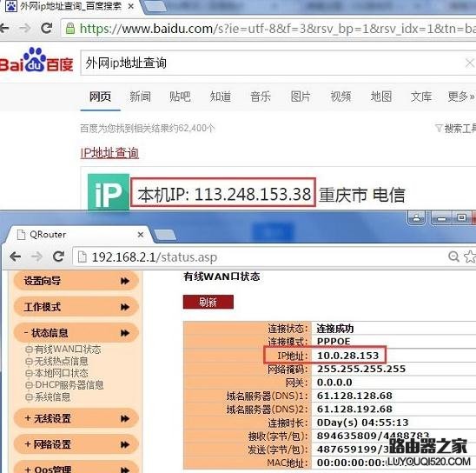Open the 工作模式 sidebar menu
The image size is (476, 473).
coord(76,307)
